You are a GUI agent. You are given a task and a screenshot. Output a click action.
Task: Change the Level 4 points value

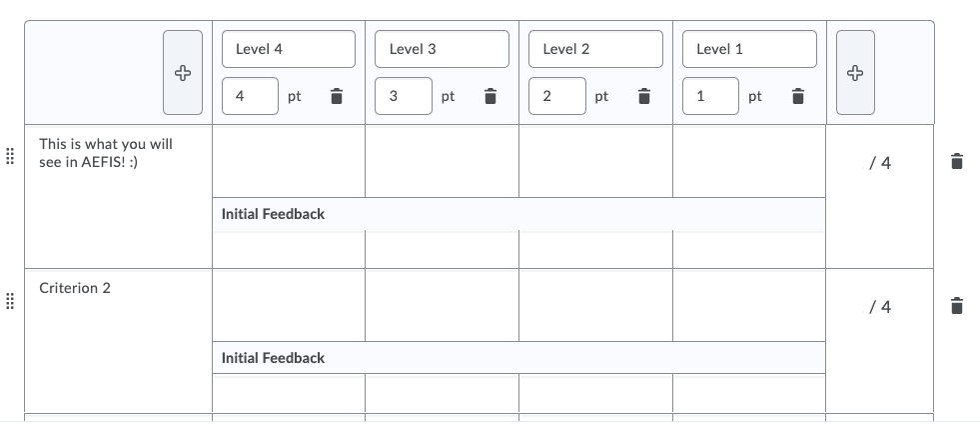click(x=250, y=97)
